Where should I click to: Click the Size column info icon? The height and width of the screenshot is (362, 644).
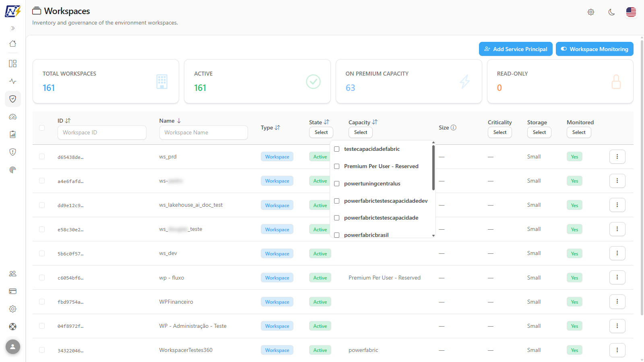[454, 128]
